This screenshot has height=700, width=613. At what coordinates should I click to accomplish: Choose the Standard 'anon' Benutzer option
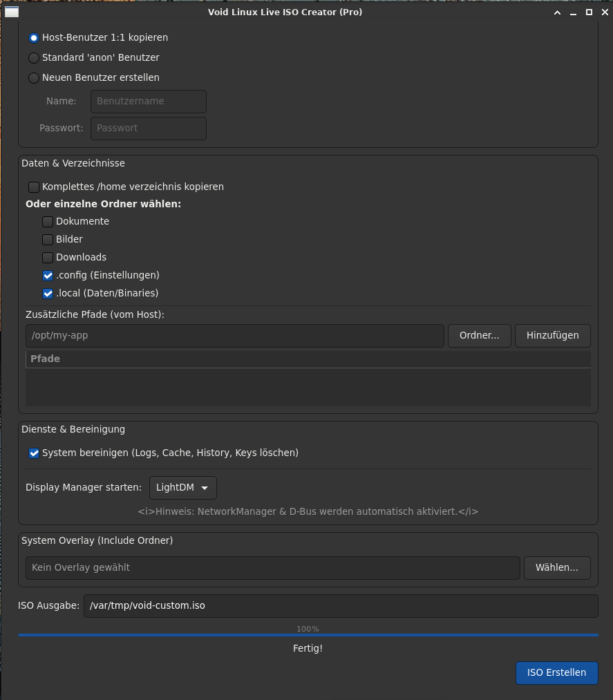(34, 58)
